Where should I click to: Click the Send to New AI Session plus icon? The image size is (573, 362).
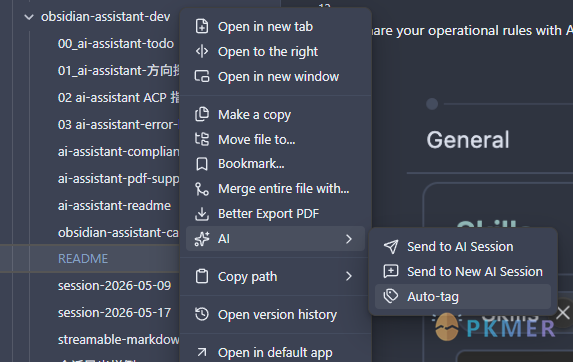click(391, 271)
